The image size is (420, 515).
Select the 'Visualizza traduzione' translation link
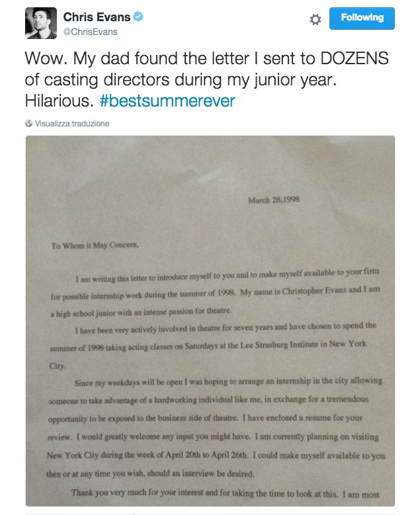point(72,124)
